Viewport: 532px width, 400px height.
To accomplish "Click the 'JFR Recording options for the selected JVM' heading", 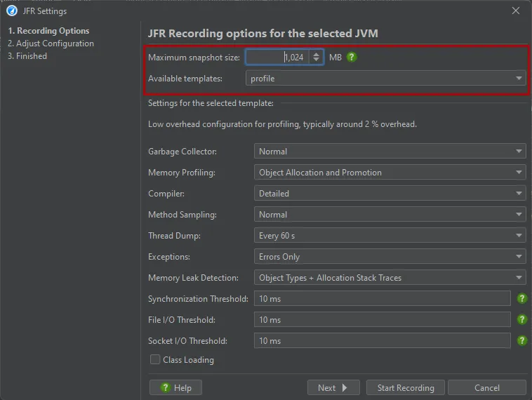I will click(263, 33).
